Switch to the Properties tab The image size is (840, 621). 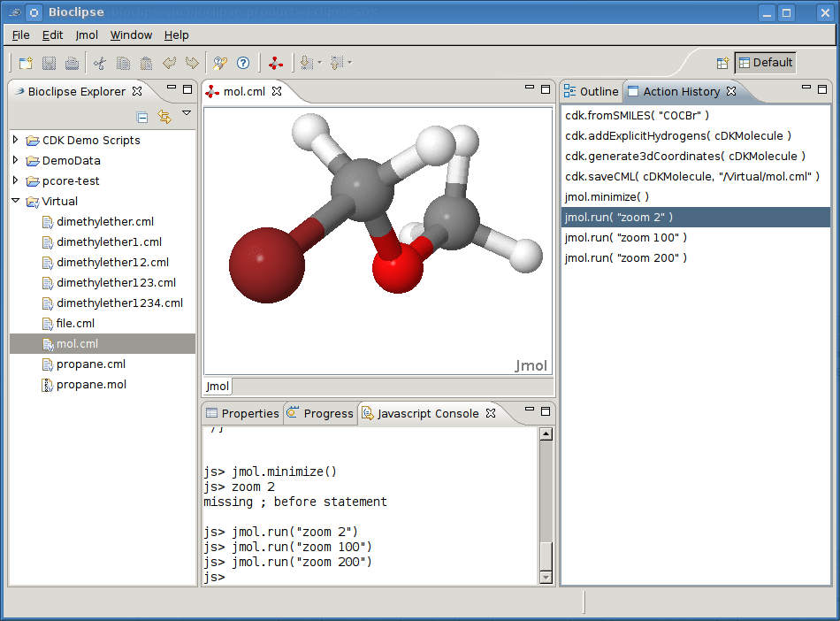(x=242, y=413)
